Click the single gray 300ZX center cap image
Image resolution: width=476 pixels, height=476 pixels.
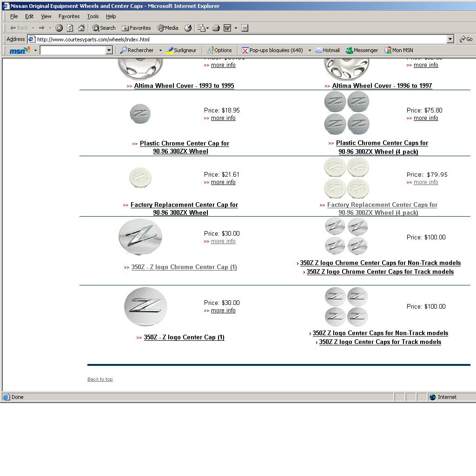140,114
